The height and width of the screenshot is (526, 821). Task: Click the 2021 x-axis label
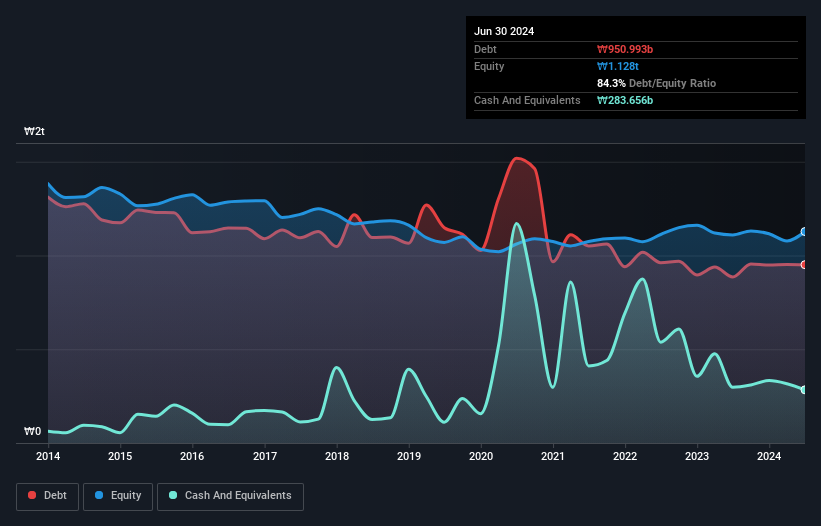click(x=553, y=456)
